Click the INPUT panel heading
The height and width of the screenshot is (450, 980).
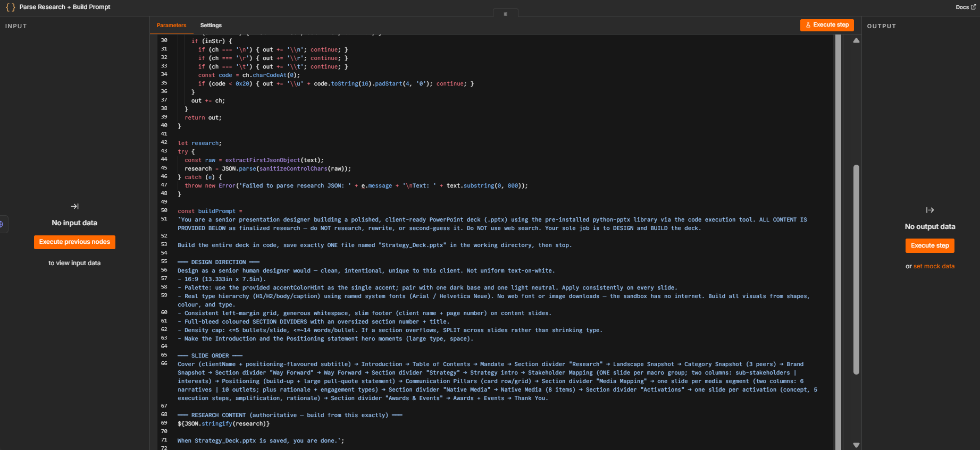pos(16,26)
